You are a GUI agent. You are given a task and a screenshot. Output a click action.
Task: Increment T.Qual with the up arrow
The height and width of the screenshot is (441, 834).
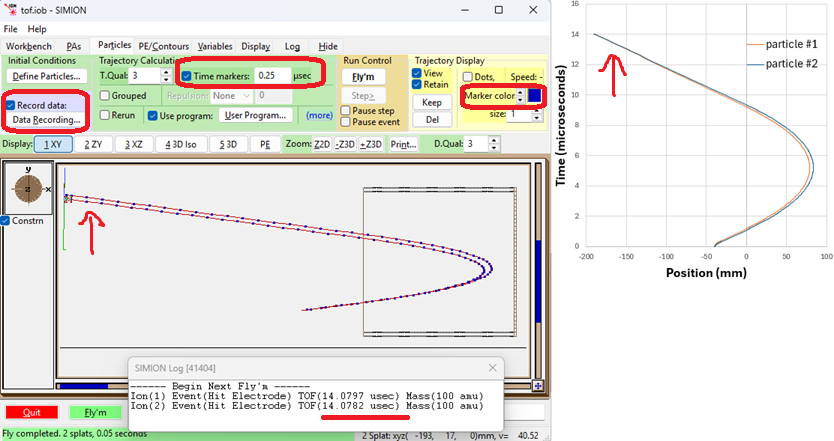pos(166,72)
